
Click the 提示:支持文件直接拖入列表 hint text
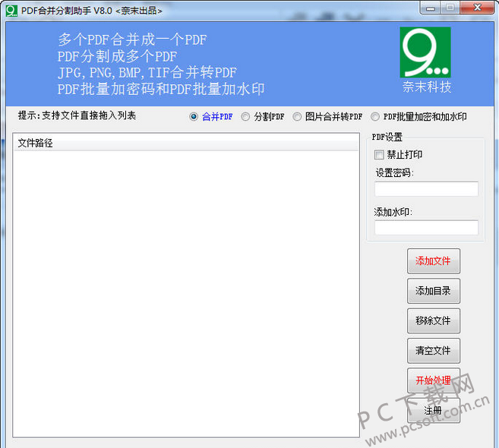pyautogui.click(x=77, y=115)
